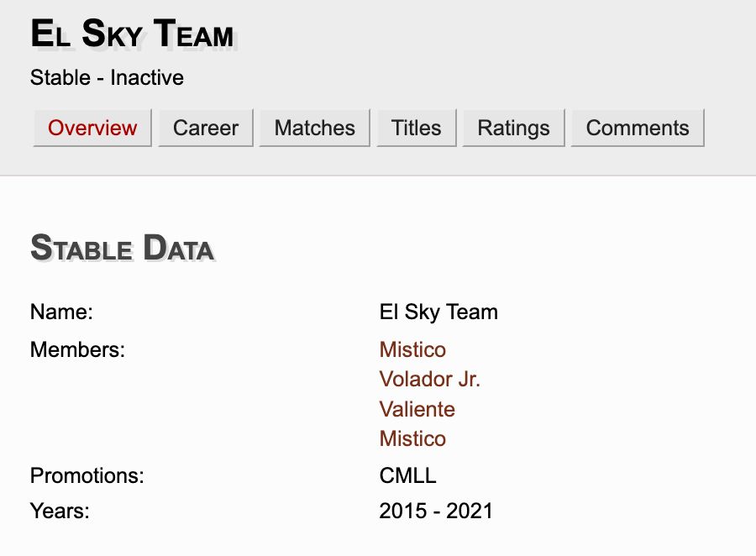Click the Stable - Inactive label
The height and width of the screenshot is (556, 756).
coord(106,77)
